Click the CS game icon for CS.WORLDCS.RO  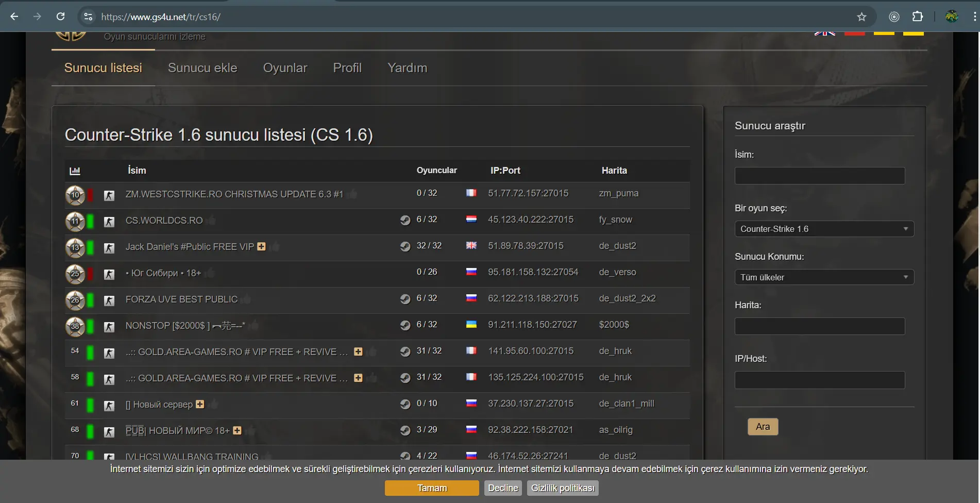(109, 222)
